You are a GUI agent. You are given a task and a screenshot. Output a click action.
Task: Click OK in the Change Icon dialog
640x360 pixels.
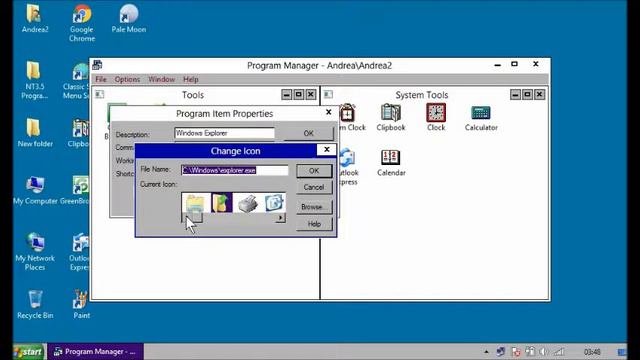[x=314, y=171]
